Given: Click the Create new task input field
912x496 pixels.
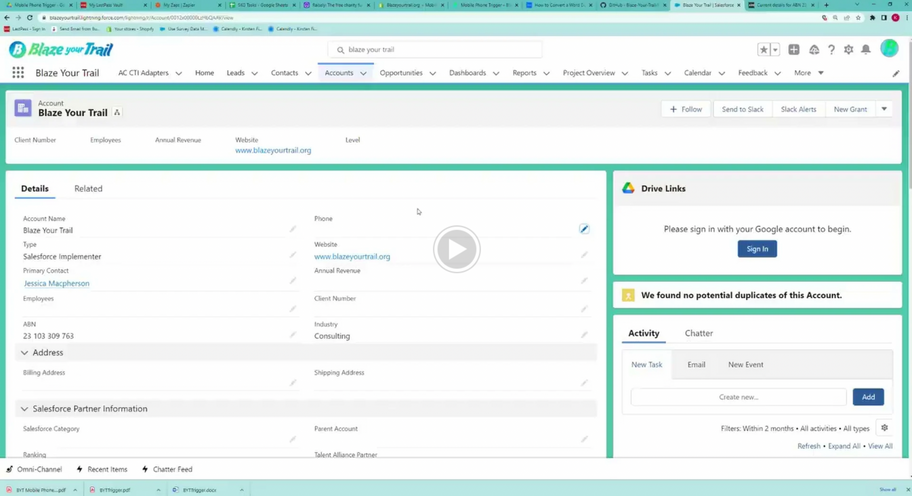Looking at the screenshot, I should point(738,397).
